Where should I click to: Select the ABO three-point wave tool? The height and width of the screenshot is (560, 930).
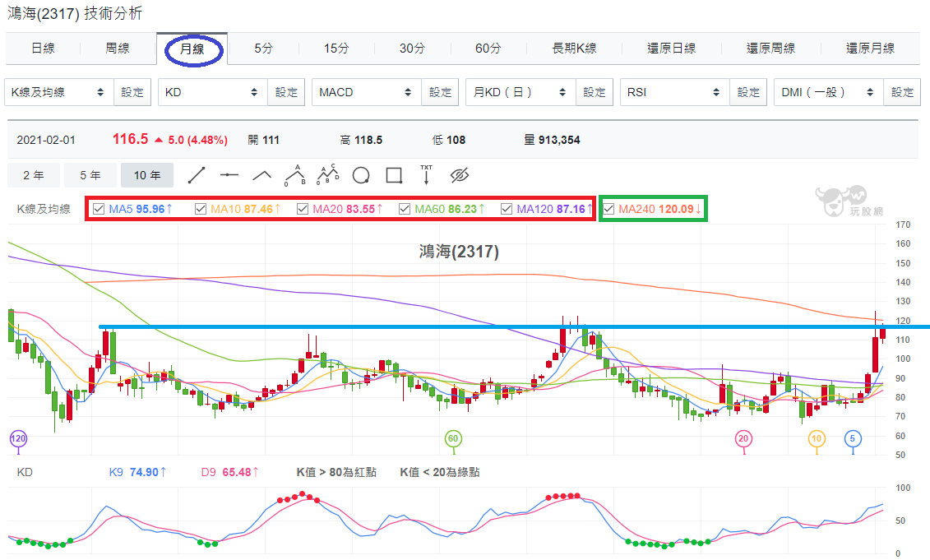coord(294,176)
